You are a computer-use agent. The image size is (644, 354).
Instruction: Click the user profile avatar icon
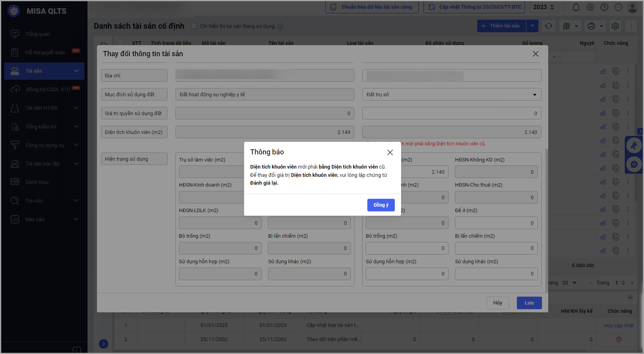(633, 7)
